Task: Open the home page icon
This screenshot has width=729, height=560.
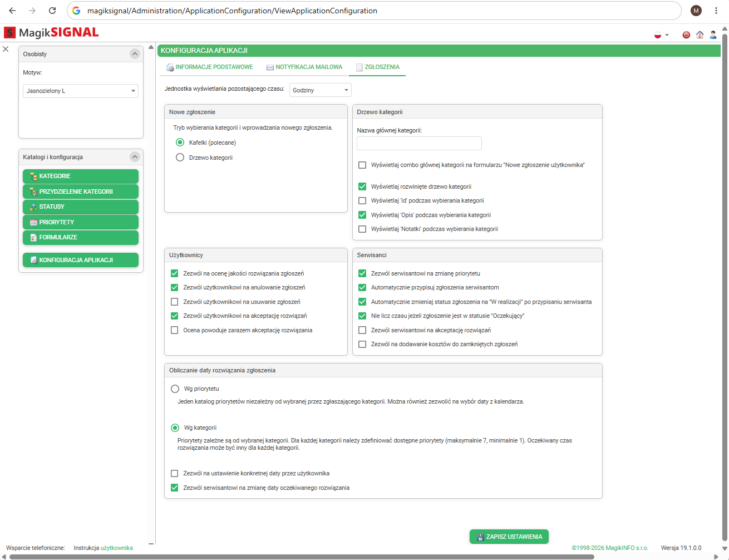Action: [x=700, y=35]
